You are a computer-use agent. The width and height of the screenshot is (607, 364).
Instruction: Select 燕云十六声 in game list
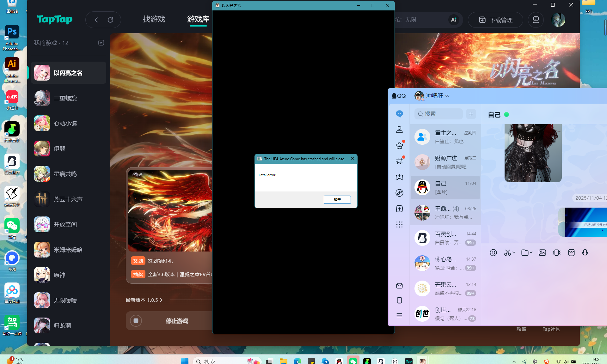[69, 199]
